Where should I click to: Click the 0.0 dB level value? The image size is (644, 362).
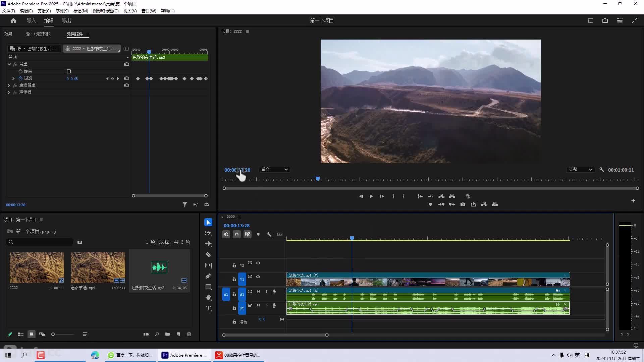(x=72, y=79)
